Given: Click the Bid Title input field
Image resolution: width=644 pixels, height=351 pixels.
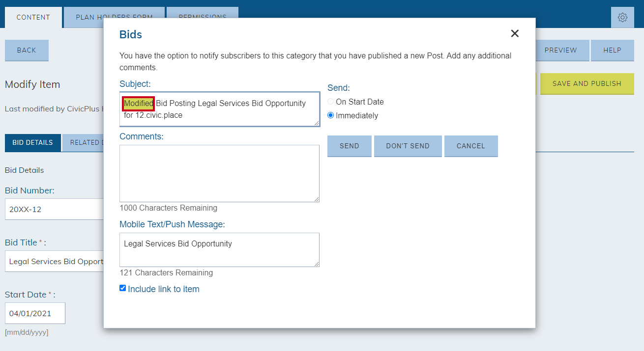Looking at the screenshot, I should [54, 261].
